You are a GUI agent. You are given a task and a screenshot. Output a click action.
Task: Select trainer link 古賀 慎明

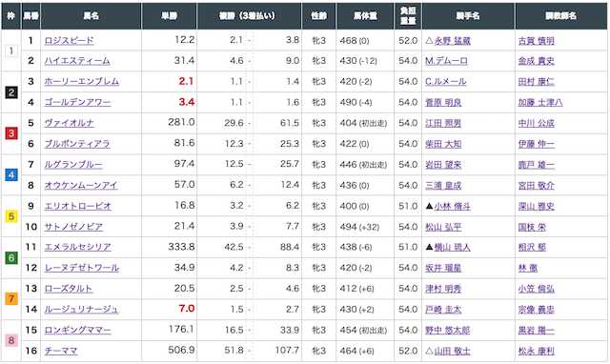click(536, 40)
